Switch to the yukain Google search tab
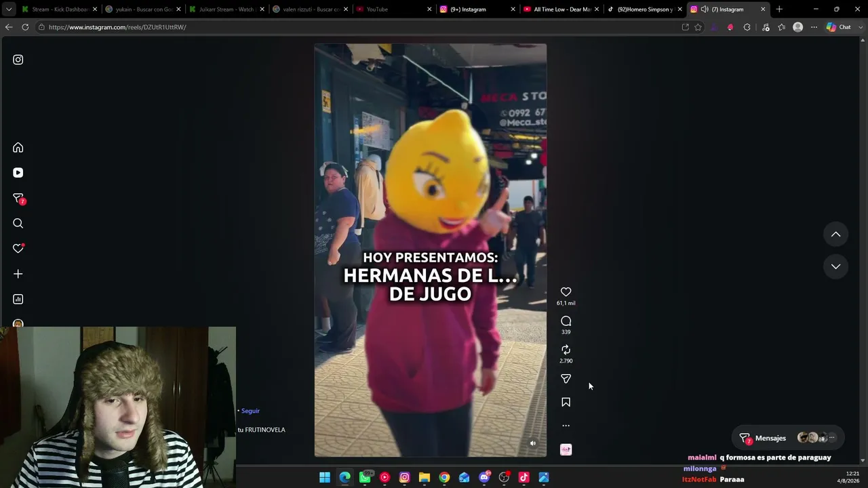 (x=143, y=9)
